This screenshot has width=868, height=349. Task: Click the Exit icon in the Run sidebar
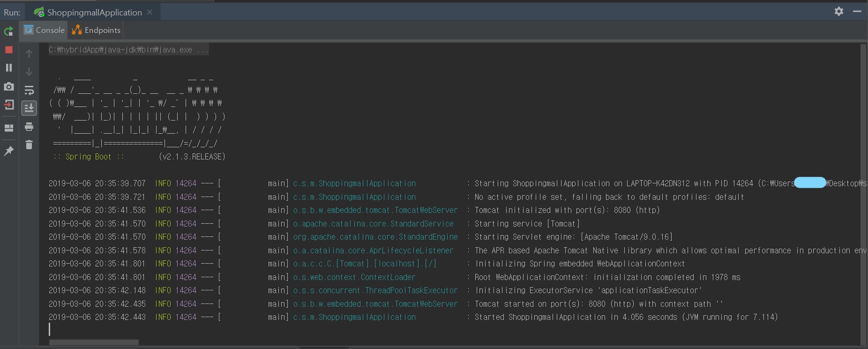click(8, 105)
